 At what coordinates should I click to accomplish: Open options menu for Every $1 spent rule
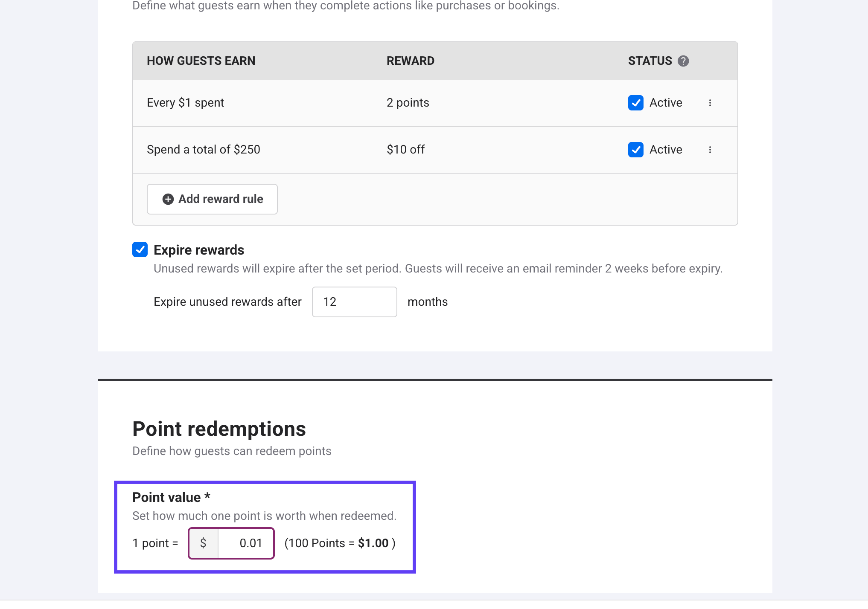(x=710, y=103)
